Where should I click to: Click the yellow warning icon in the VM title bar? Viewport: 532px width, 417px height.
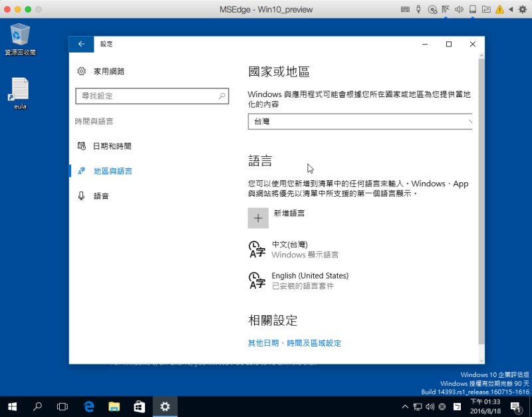pos(499,9)
